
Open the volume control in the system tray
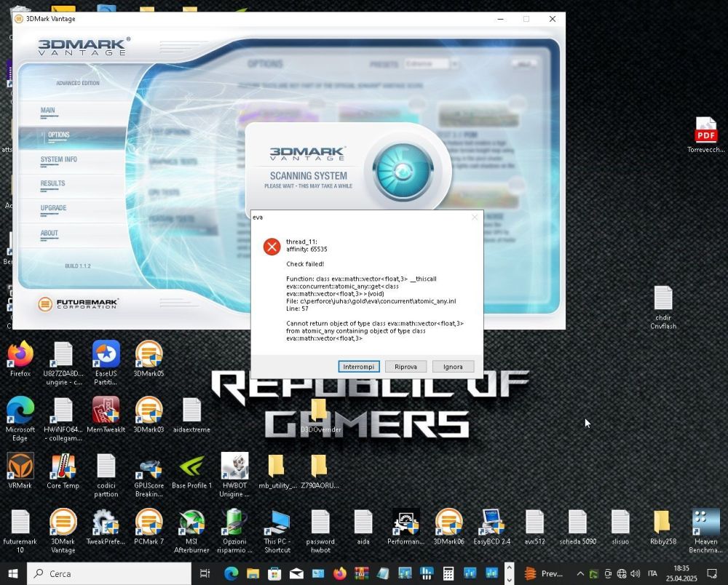(x=635, y=574)
